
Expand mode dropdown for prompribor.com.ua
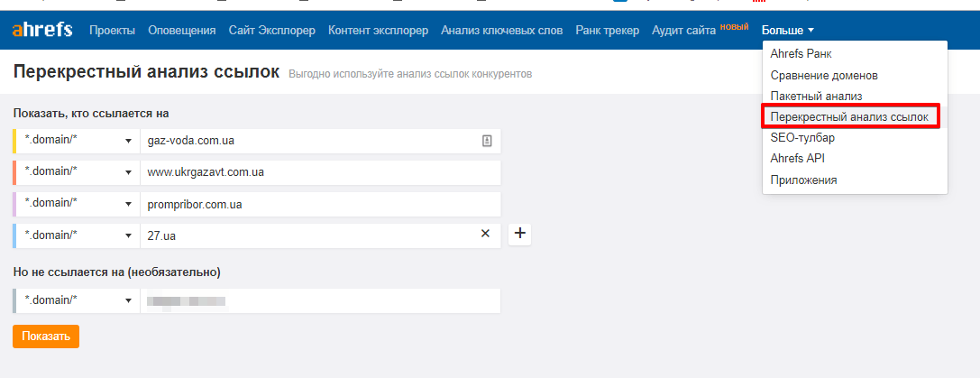point(78,204)
